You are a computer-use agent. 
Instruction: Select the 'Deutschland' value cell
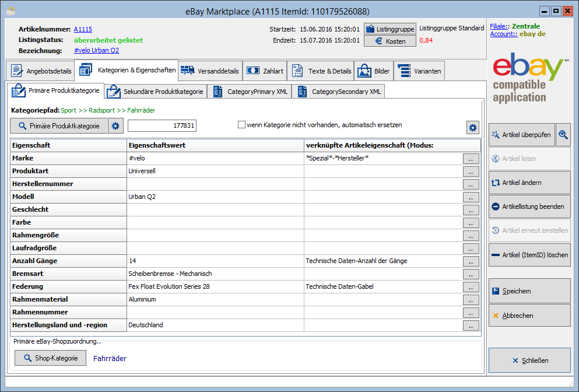point(215,325)
